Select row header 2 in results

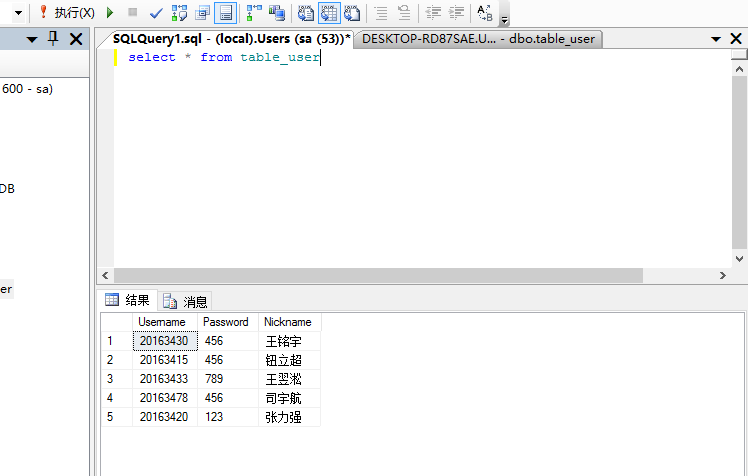(116, 360)
